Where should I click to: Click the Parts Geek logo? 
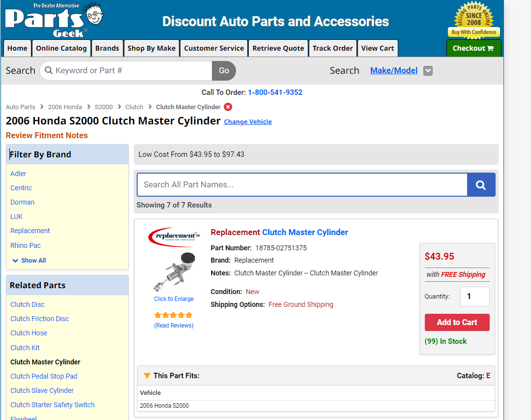[x=53, y=20]
